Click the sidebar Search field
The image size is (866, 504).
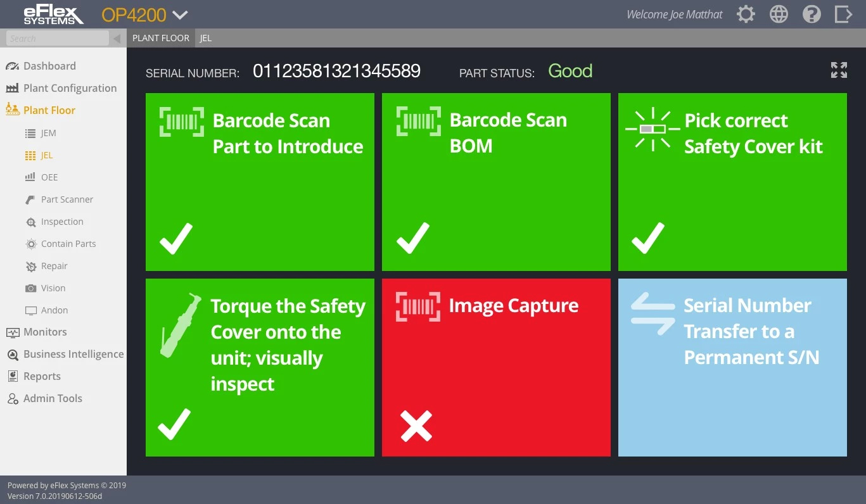point(57,39)
